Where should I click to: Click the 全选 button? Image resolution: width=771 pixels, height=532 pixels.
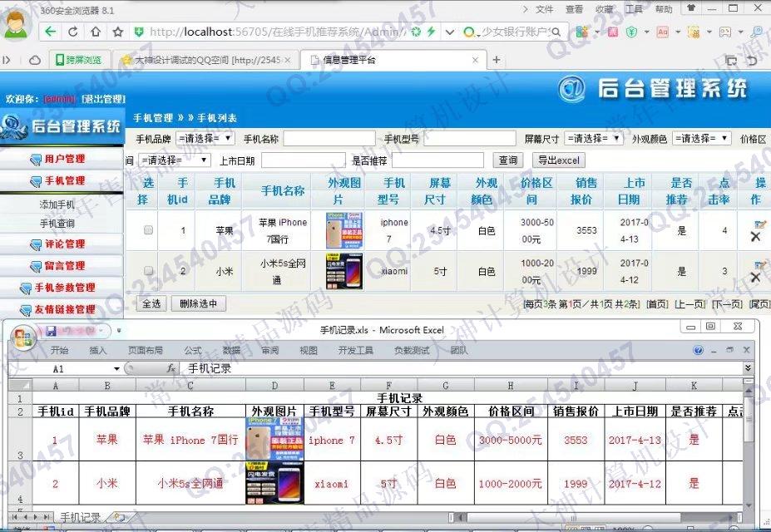click(151, 303)
